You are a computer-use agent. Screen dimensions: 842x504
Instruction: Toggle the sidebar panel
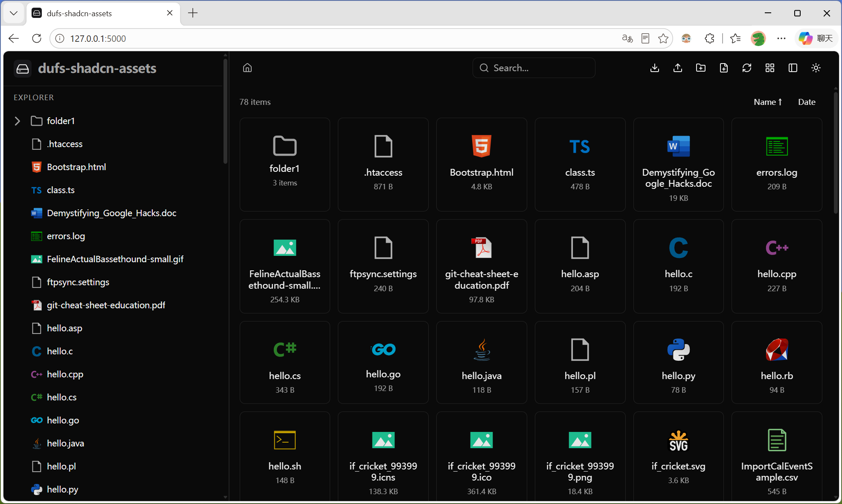[793, 68]
